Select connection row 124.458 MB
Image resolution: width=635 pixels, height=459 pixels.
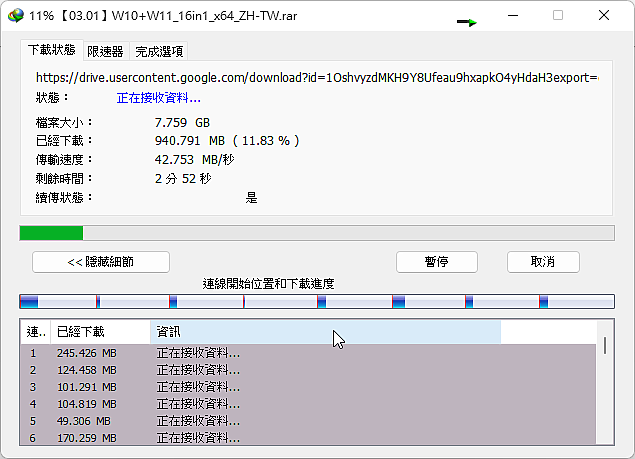coord(308,370)
